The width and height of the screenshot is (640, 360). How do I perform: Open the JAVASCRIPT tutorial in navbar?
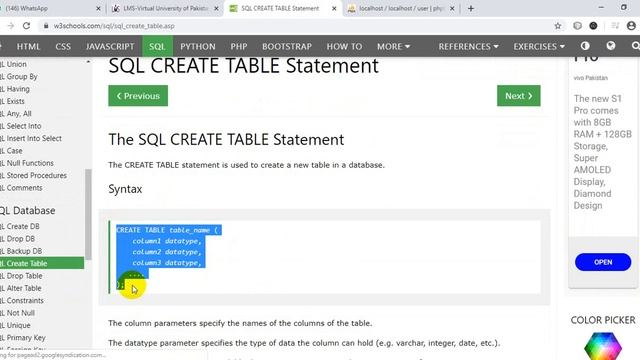(110, 46)
